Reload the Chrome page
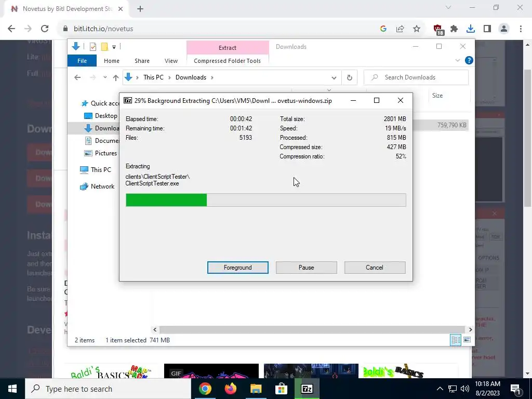The image size is (532, 399). [x=45, y=29]
